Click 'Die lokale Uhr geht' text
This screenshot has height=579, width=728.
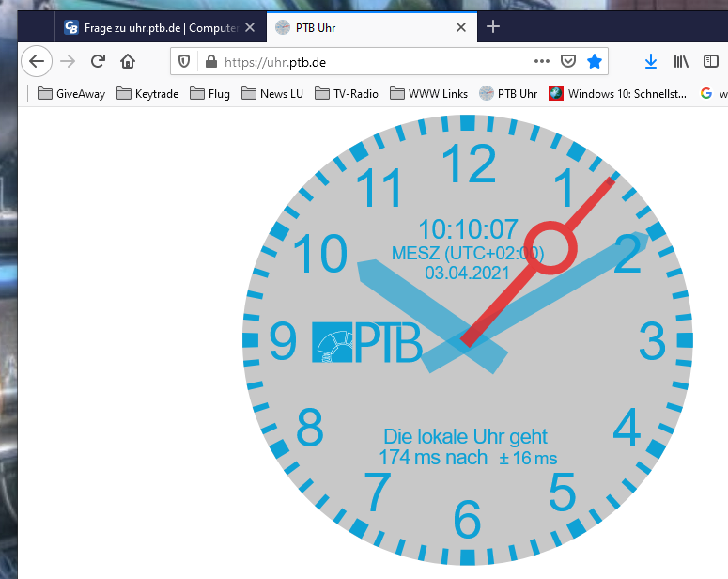(x=465, y=437)
